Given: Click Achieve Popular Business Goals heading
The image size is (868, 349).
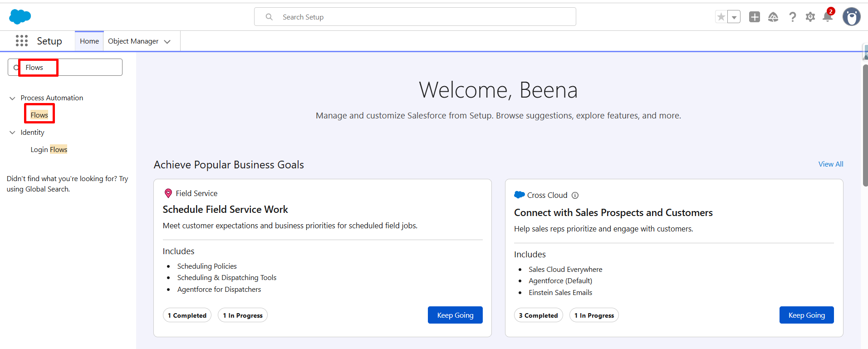Looking at the screenshot, I should coord(229,165).
